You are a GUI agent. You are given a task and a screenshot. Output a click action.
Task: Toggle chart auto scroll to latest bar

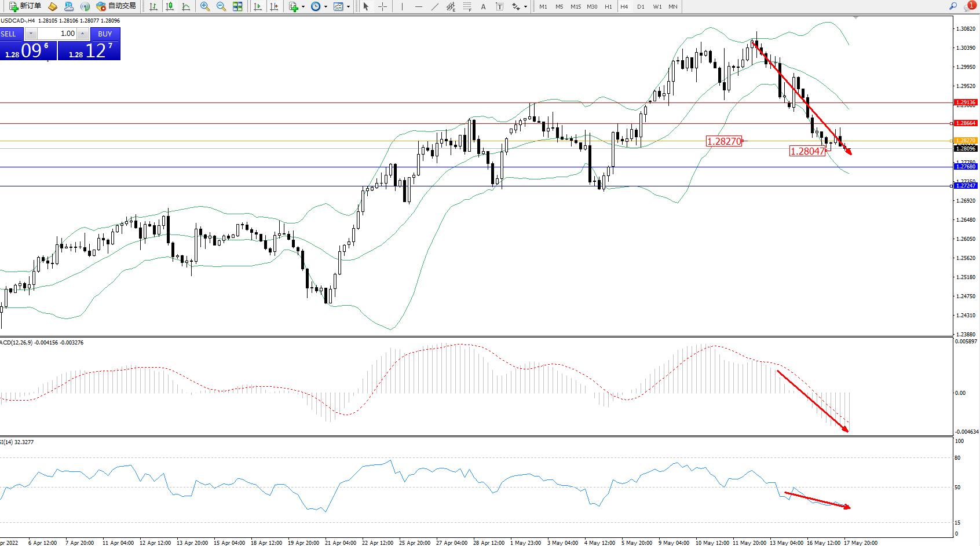point(258,6)
